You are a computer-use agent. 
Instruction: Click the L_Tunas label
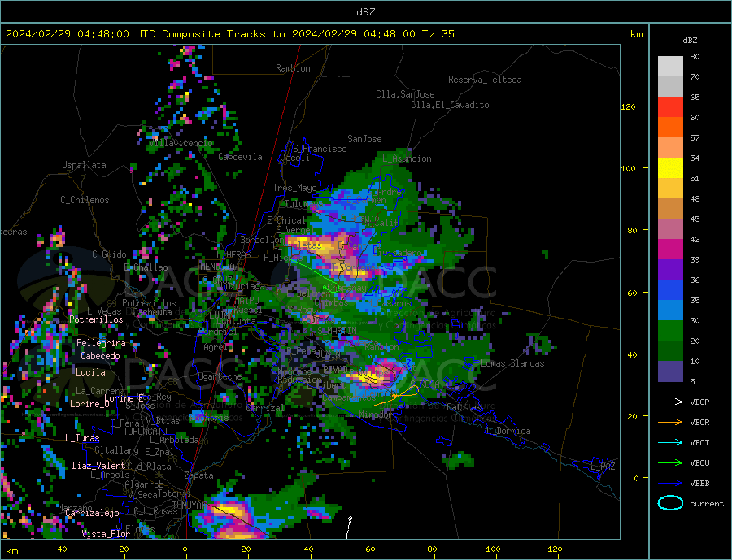click(82, 438)
